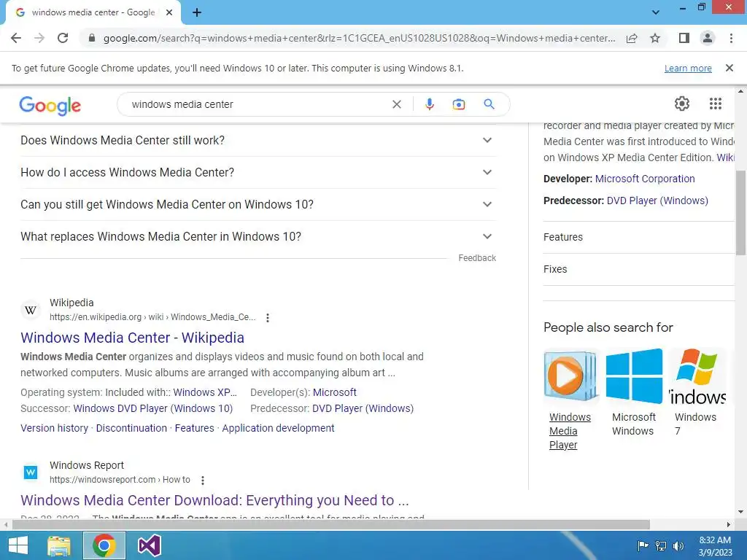Send feedback on the questions box
Screen dimensions: 747x560
(477, 257)
